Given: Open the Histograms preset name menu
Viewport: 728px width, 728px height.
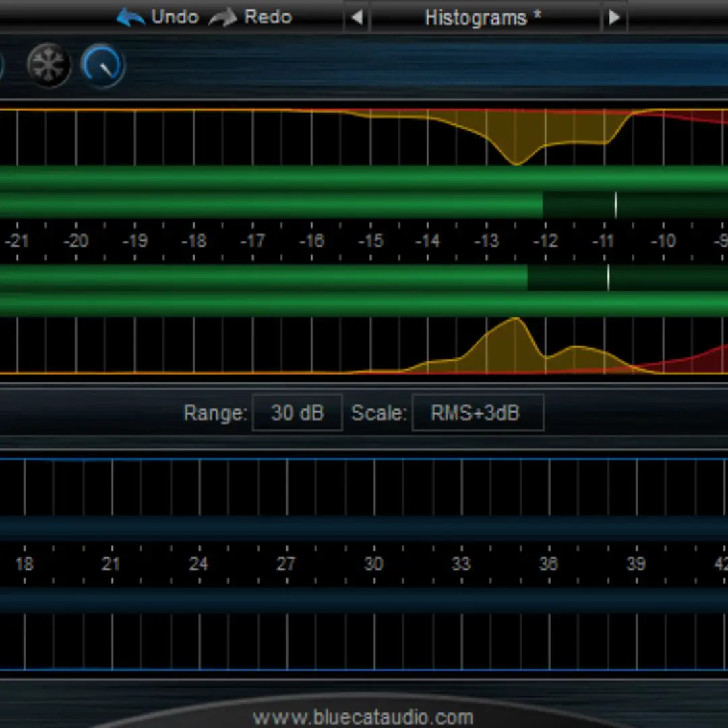Looking at the screenshot, I should [485, 18].
